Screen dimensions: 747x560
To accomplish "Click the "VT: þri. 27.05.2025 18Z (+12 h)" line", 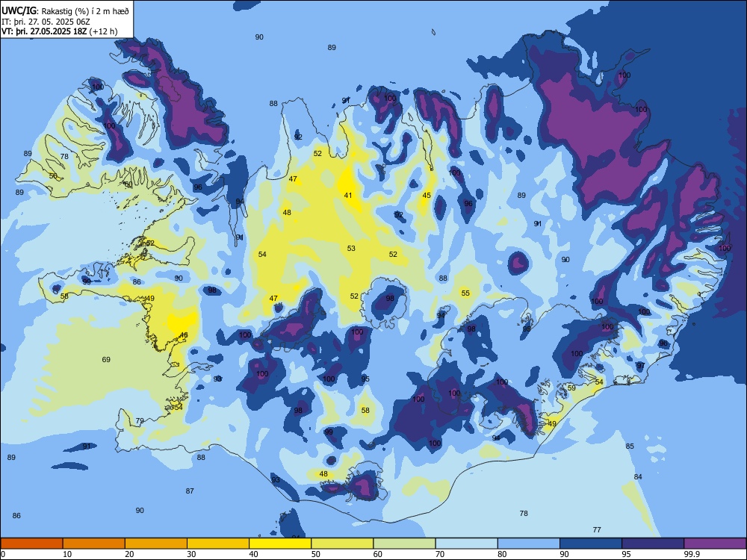I will coord(60,32).
